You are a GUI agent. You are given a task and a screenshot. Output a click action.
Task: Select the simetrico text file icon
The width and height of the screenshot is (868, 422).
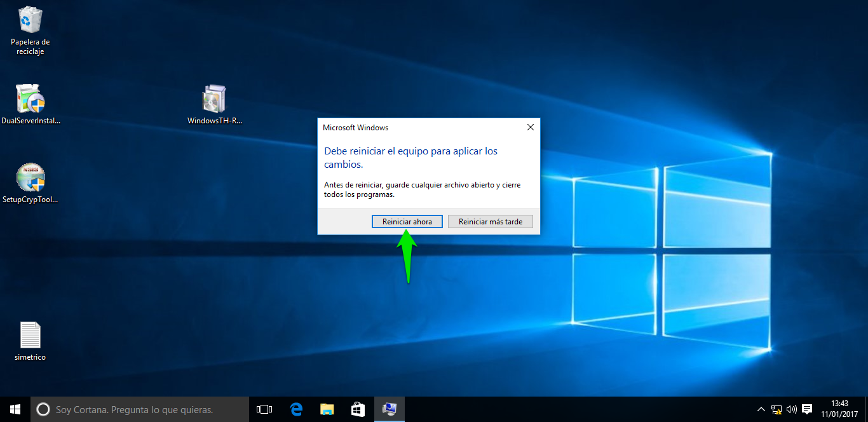[x=30, y=341]
